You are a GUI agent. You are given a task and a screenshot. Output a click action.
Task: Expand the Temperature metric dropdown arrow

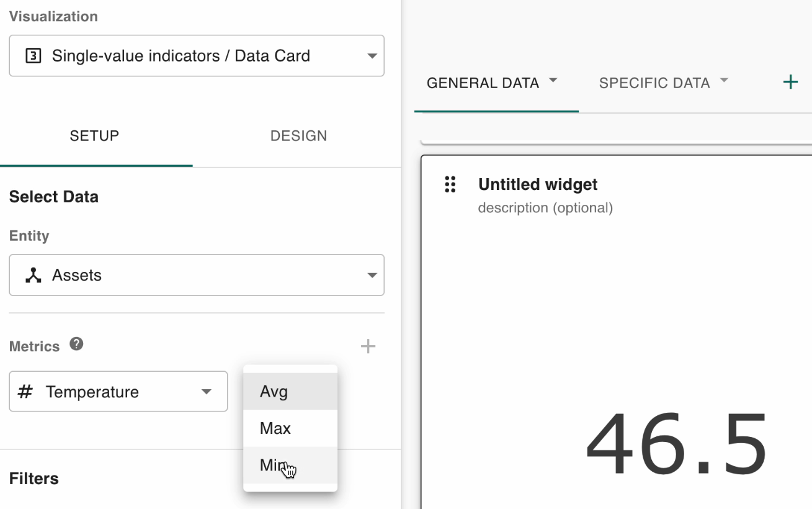[x=206, y=392]
